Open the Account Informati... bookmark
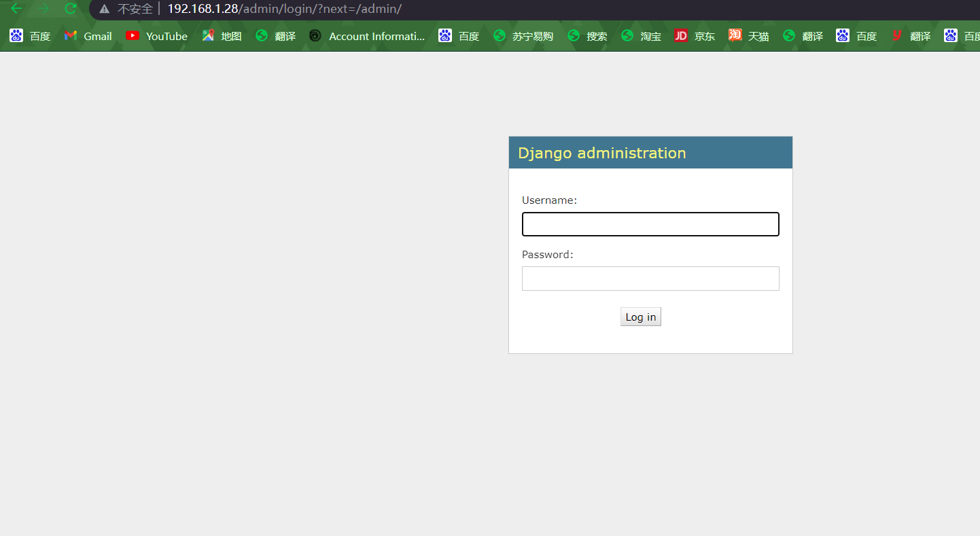Screen dimensions: 980x536 click(x=367, y=36)
